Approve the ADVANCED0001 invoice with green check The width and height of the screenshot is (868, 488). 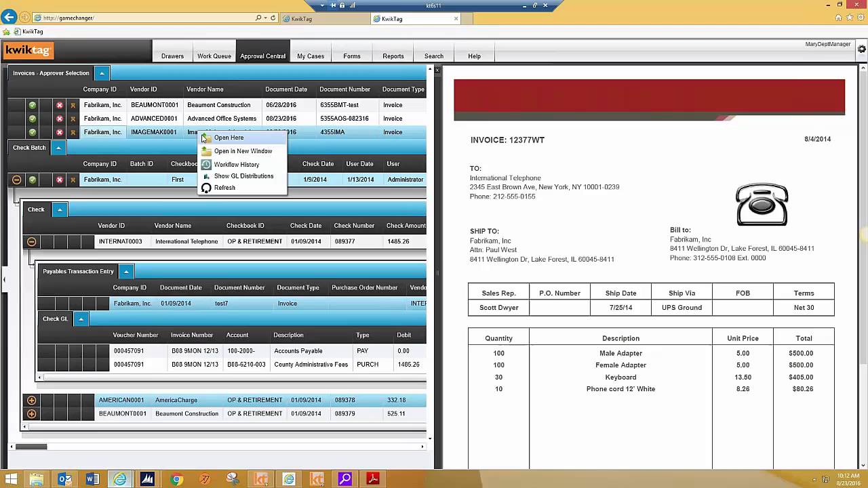[32, 119]
